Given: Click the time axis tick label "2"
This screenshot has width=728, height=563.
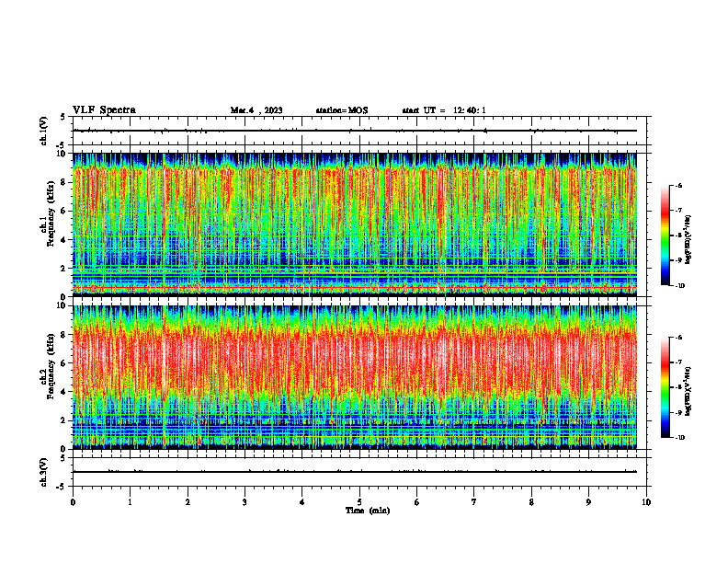Looking at the screenshot, I should tap(188, 502).
